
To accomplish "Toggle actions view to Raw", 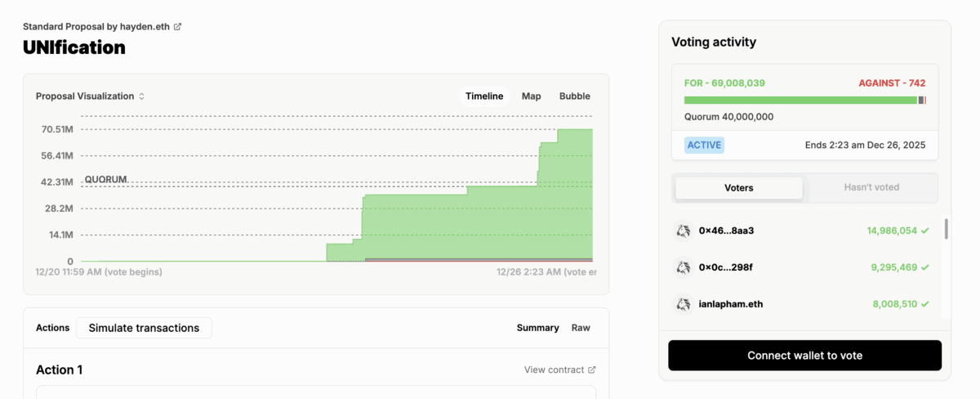I will (580, 328).
